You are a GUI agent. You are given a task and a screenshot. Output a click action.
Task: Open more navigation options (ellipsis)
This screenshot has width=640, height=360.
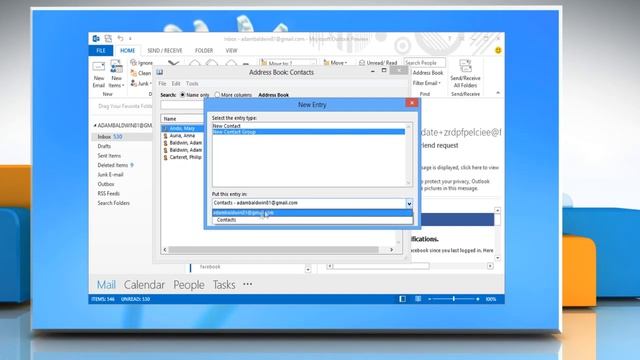(247, 284)
